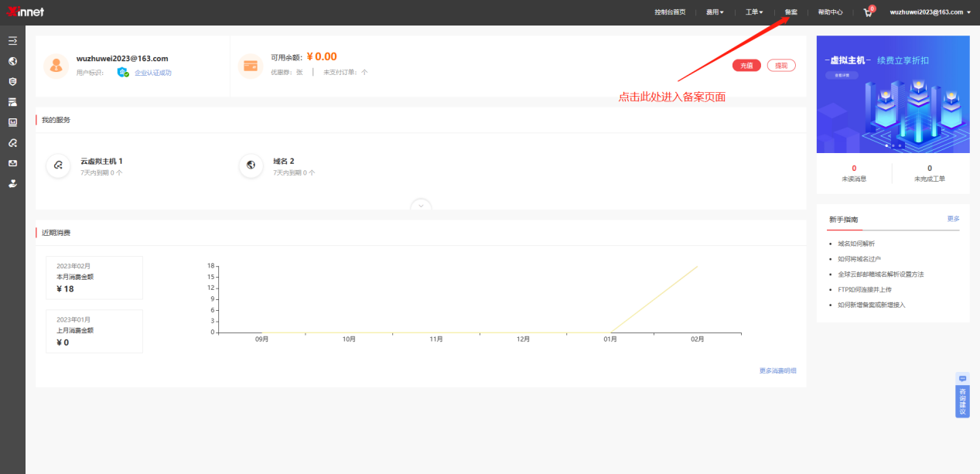
Task: Go to 备案 in top navigation
Action: click(x=790, y=12)
